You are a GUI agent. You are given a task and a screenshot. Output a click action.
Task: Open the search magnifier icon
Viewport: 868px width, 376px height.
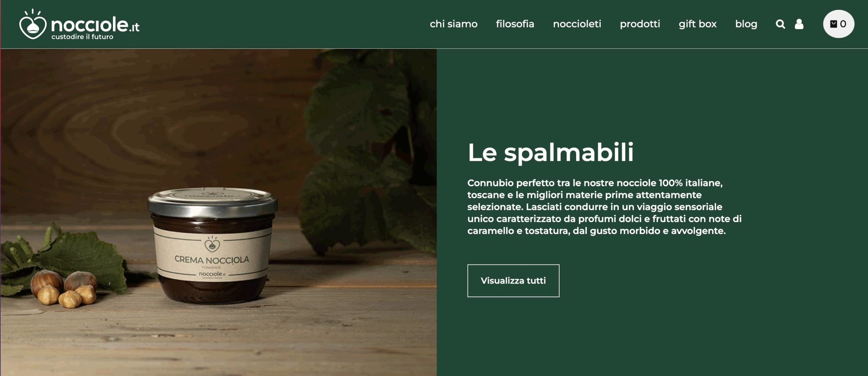pos(780,24)
